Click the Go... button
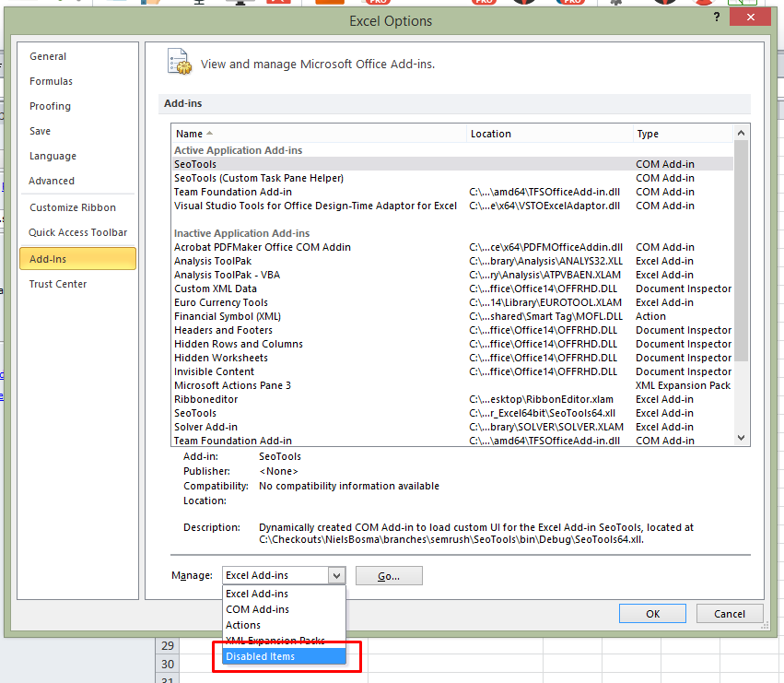 (388, 574)
